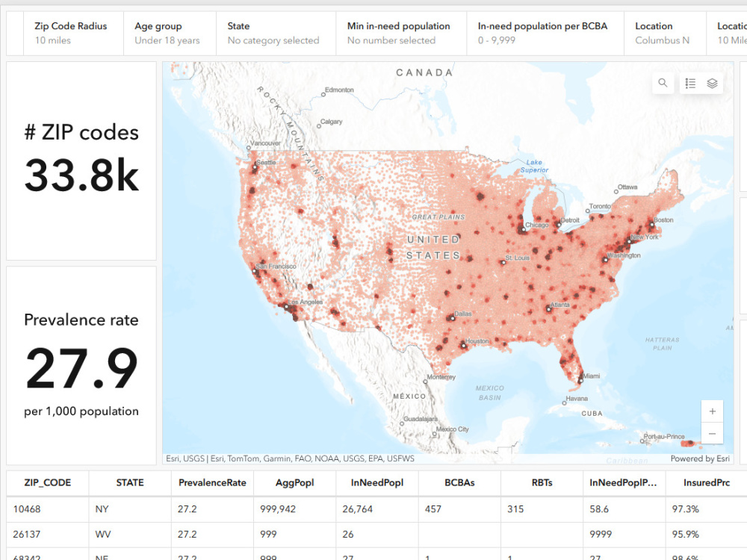Sort by InNeedPoplP... column header
The height and width of the screenshot is (560, 747).
pyautogui.click(x=624, y=483)
